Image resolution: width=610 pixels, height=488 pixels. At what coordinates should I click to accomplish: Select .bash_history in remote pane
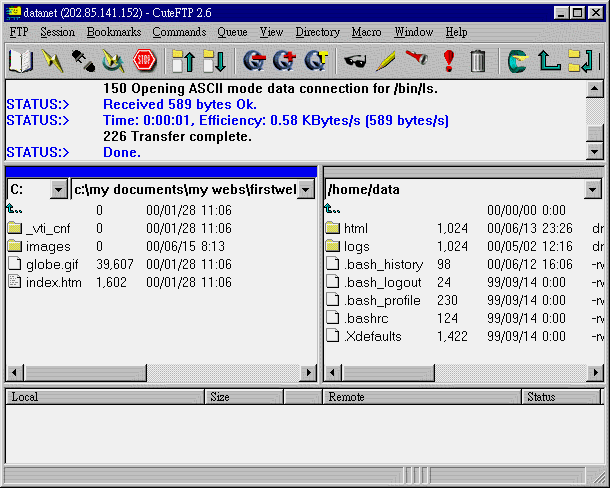[384, 264]
